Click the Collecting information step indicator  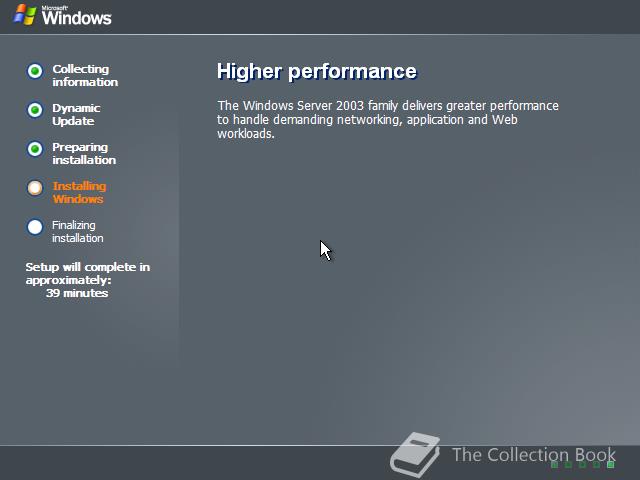tap(35, 71)
